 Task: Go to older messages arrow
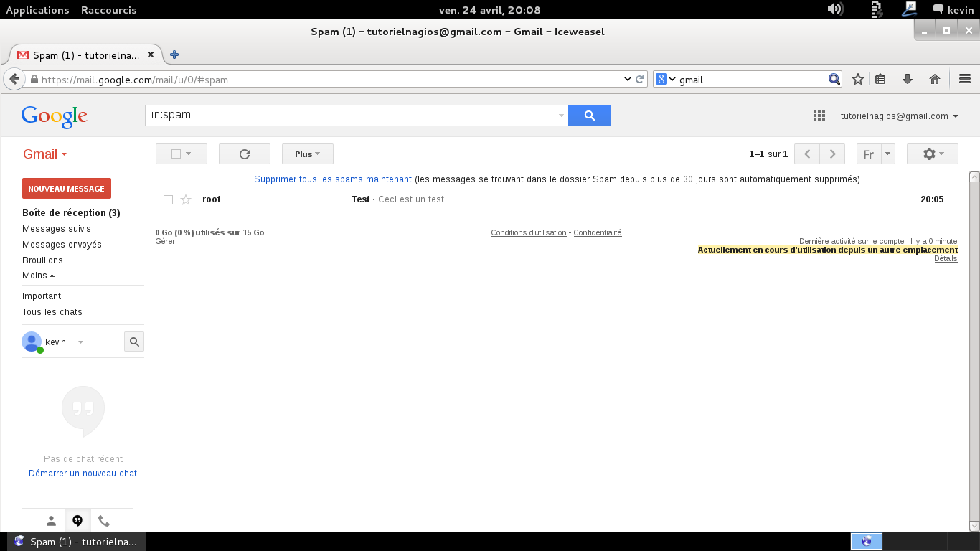pos(832,154)
